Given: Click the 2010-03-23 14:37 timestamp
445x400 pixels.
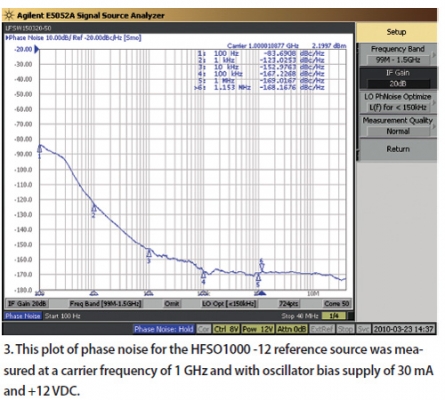Looking at the screenshot, I should [x=404, y=329].
